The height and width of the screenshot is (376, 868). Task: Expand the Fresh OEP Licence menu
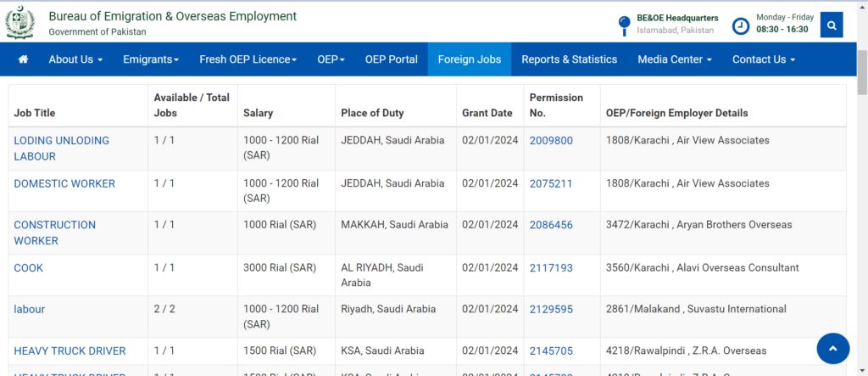click(248, 59)
